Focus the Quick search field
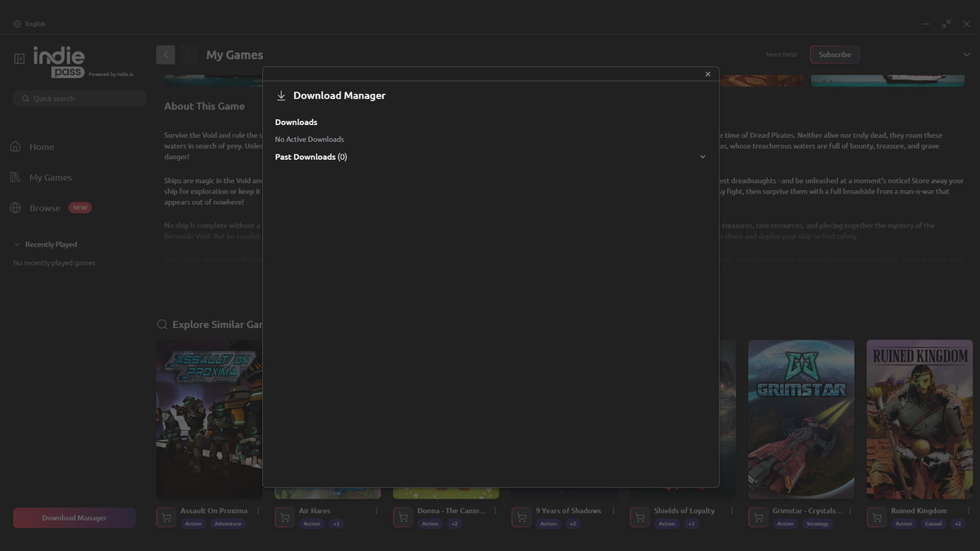The image size is (980, 551). (79, 98)
